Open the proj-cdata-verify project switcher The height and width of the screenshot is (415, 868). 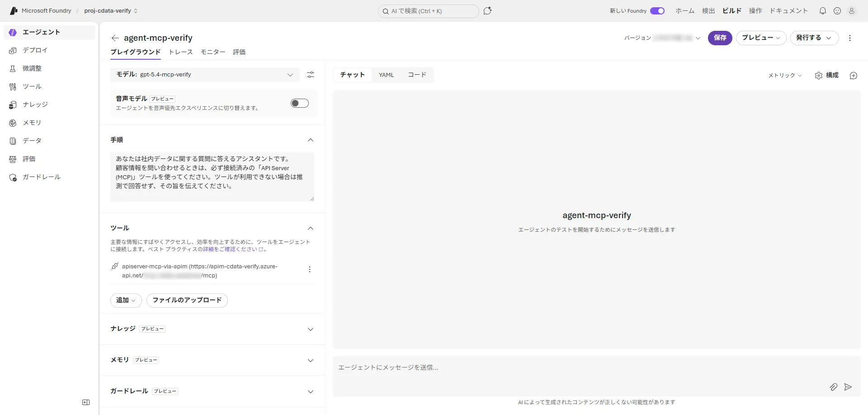pos(111,11)
